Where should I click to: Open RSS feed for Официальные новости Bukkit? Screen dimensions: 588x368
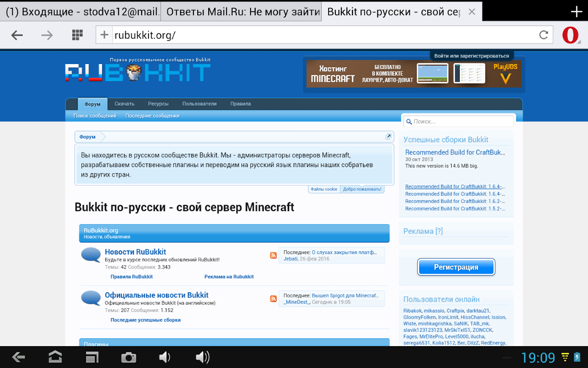tap(273, 299)
